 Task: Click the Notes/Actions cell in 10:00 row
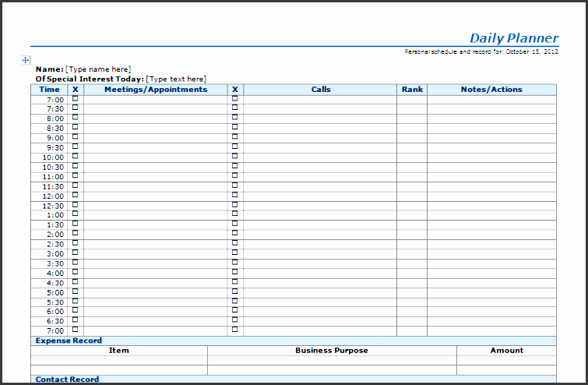pos(491,157)
